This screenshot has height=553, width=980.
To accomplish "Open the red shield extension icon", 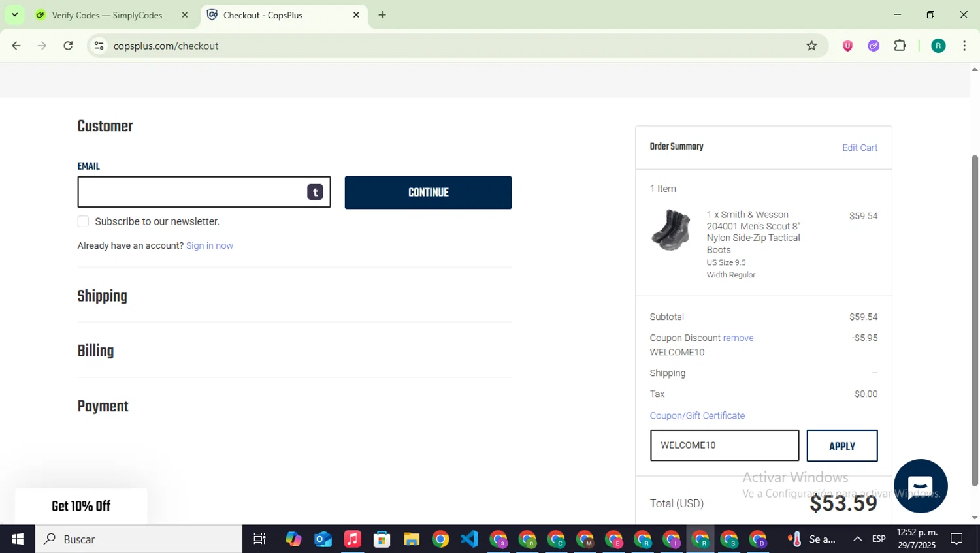I will tap(847, 46).
